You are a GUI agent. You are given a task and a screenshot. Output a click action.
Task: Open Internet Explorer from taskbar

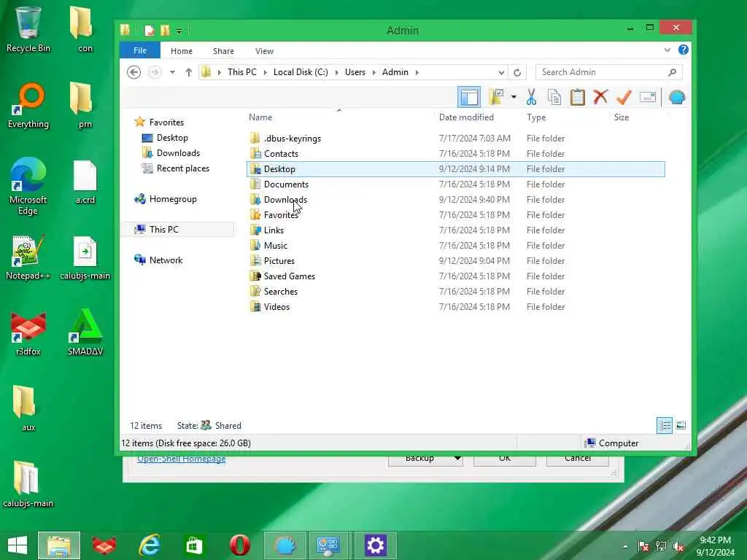coord(149,545)
